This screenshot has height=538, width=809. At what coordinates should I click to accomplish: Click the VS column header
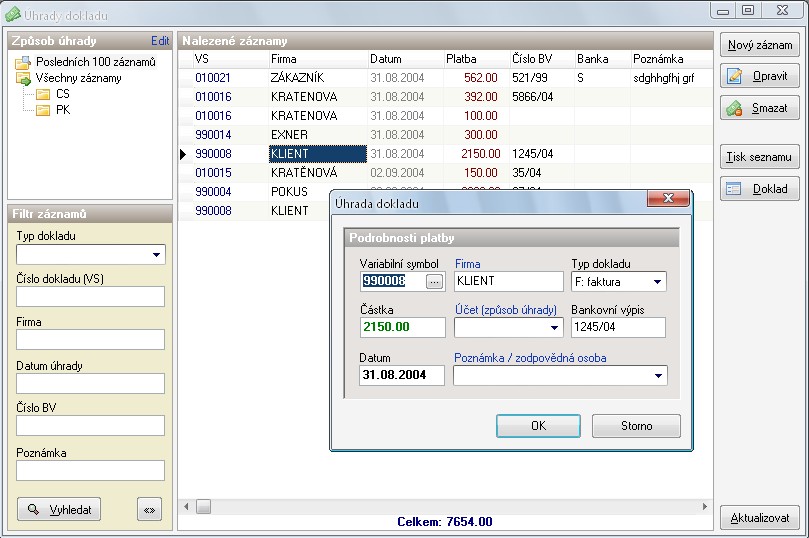230,59
